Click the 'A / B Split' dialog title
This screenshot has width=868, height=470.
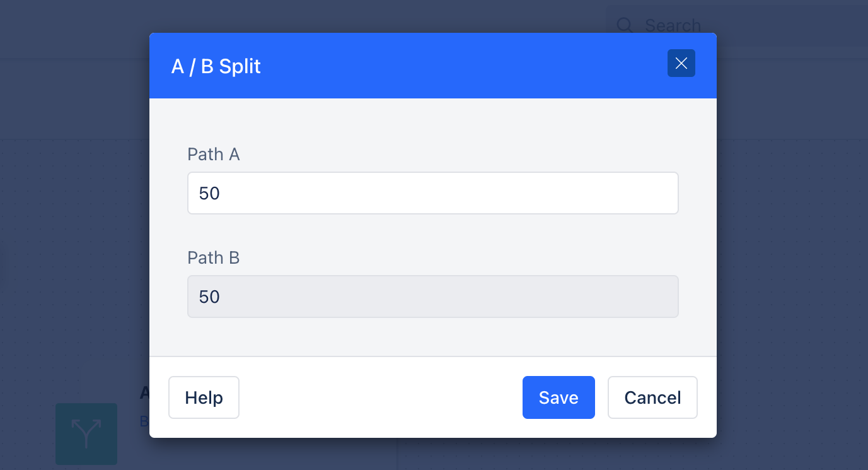tap(216, 66)
